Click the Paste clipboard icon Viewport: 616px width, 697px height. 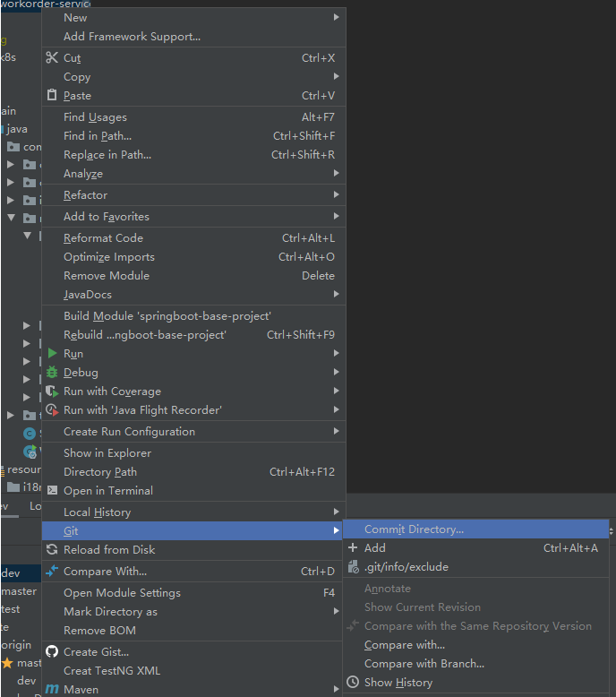pyautogui.click(x=52, y=96)
